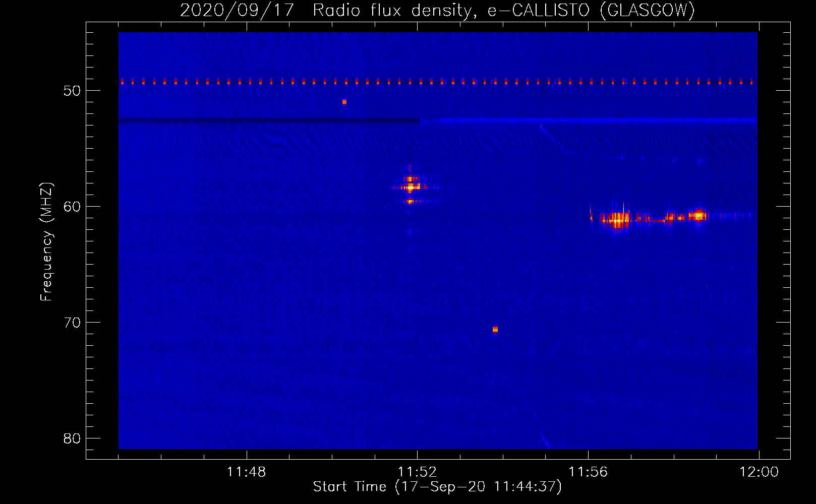Click the 60 MHz frequency tick label
The height and width of the screenshot is (504, 816).
(72, 207)
